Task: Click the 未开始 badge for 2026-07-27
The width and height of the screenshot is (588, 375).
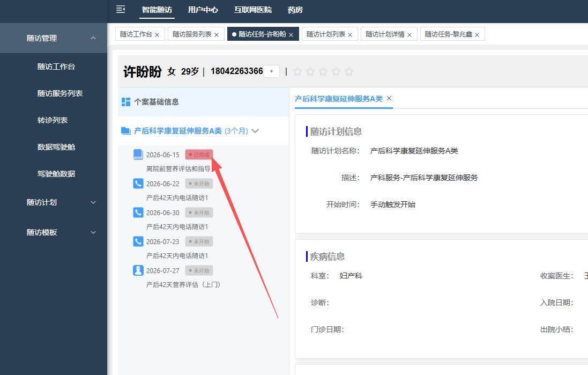Action: click(x=199, y=270)
